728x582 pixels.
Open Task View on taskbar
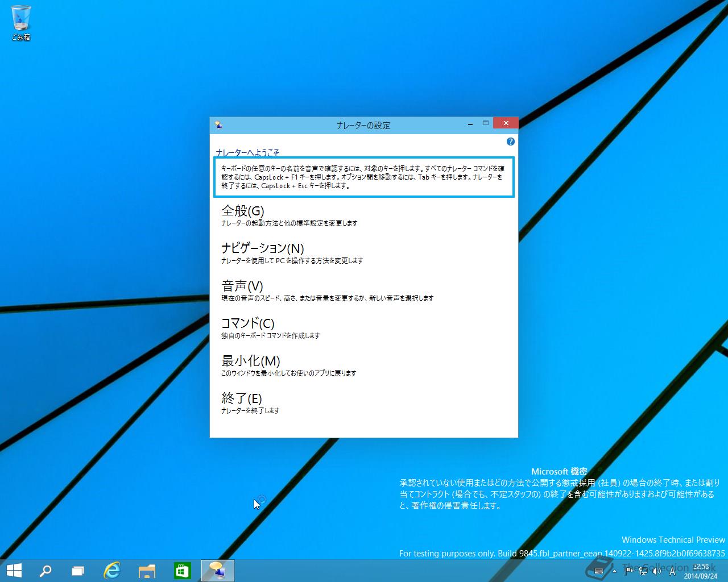pyautogui.click(x=78, y=571)
